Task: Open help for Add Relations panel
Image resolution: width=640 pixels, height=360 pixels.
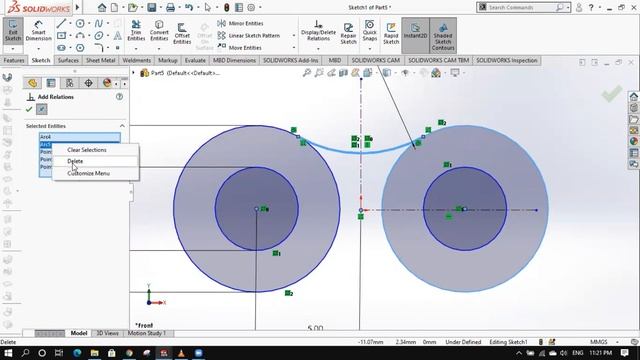Action: (119, 97)
